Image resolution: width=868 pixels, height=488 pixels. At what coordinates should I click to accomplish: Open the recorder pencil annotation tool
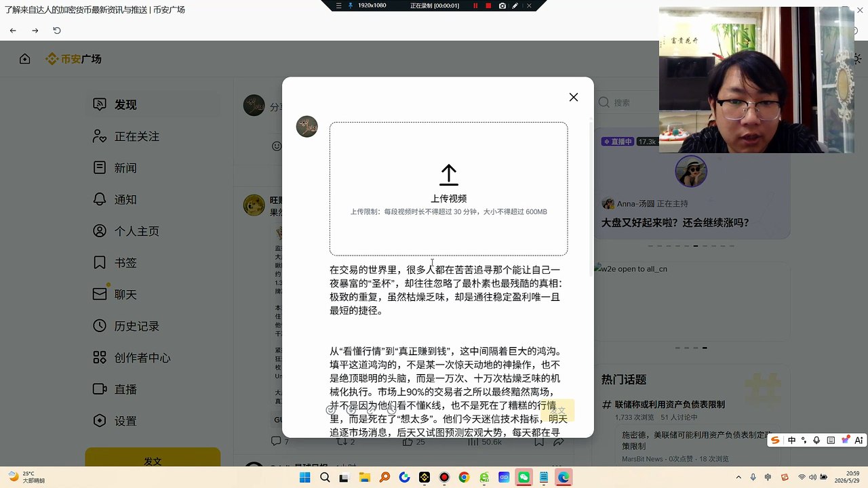[x=515, y=5]
